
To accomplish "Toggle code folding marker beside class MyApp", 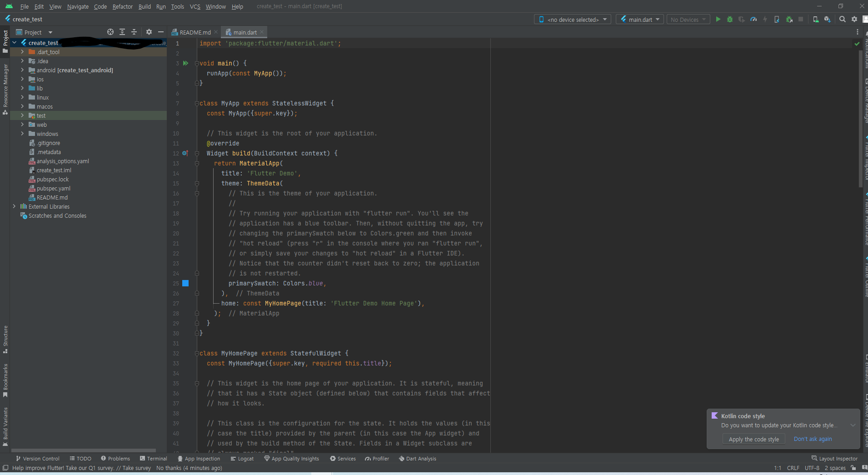I will point(197,103).
